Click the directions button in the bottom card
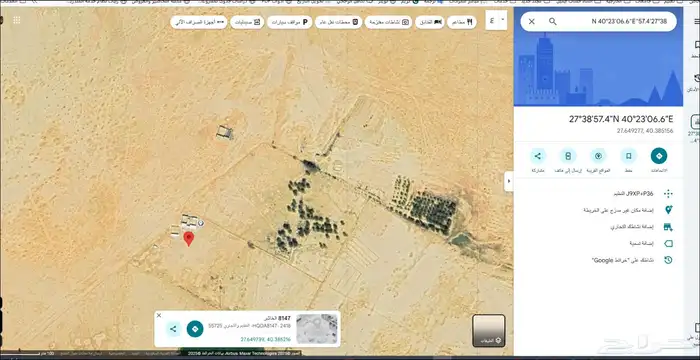 (x=195, y=329)
